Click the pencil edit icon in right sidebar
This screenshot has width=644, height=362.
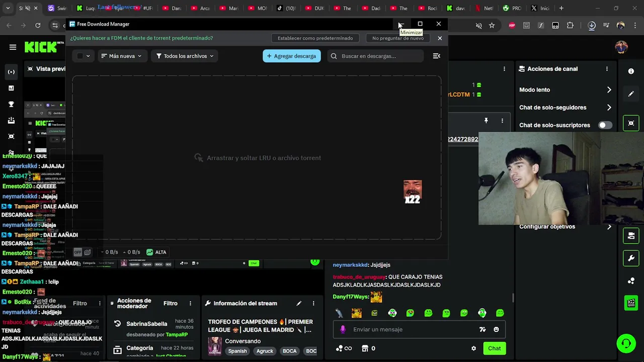tap(631, 94)
